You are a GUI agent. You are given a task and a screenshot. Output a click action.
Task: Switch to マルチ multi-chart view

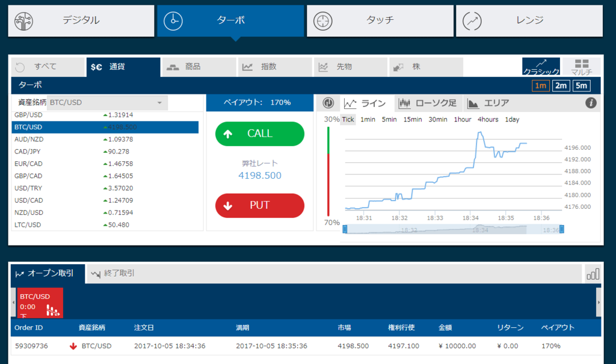pyautogui.click(x=582, y=66)
